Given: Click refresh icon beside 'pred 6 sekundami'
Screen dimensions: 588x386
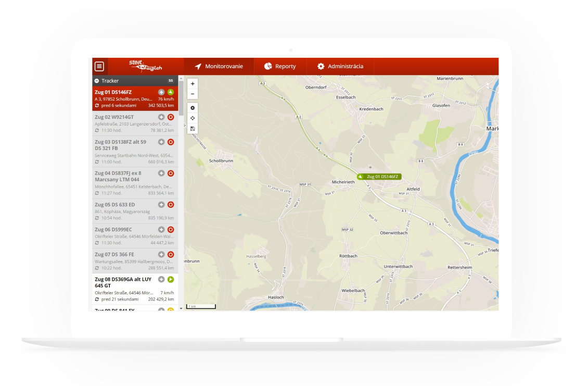Looking at the screenshot, I should (97, 106).
